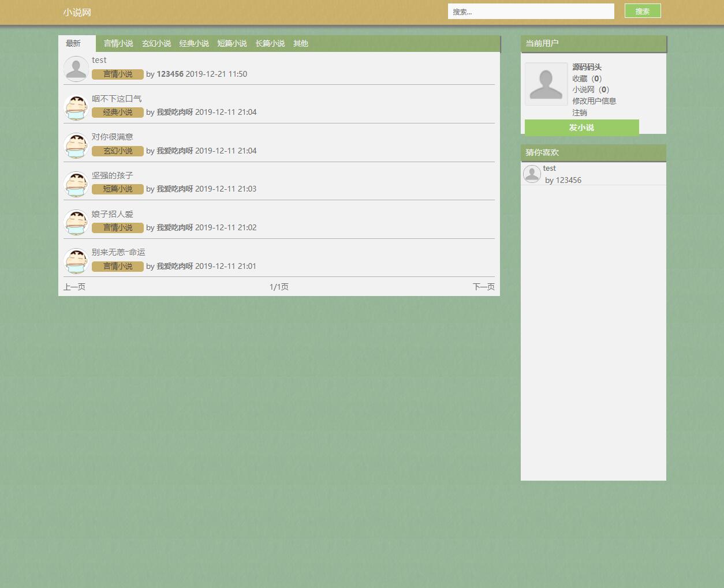Click the 2019-12-11 21:03 timestamp
724x588 pixels.
click(226, 189)
